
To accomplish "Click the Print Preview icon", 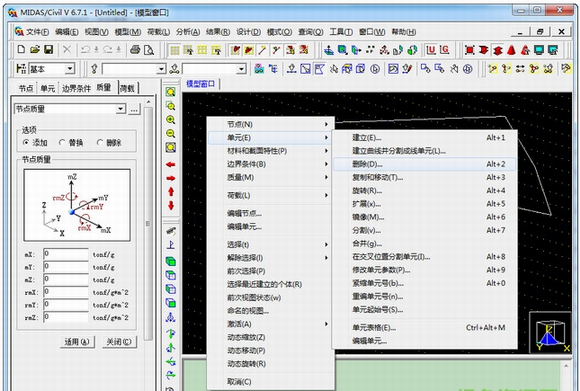I will pyautogui.click(x=149, y=50).
